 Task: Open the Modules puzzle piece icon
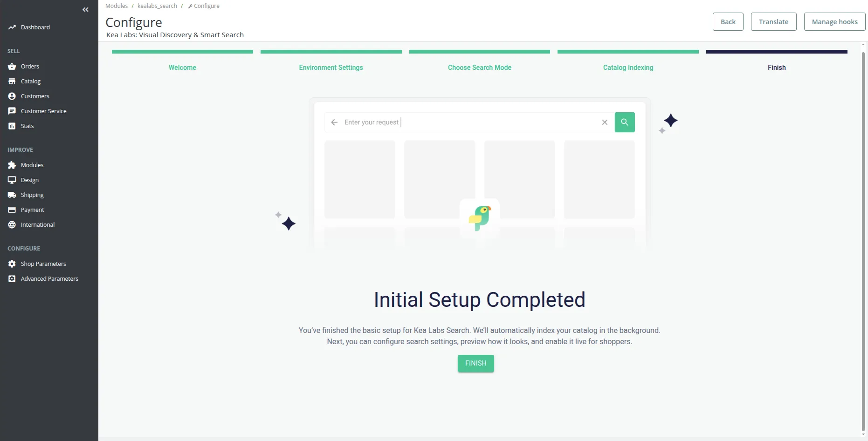click(x=12, y=165)
